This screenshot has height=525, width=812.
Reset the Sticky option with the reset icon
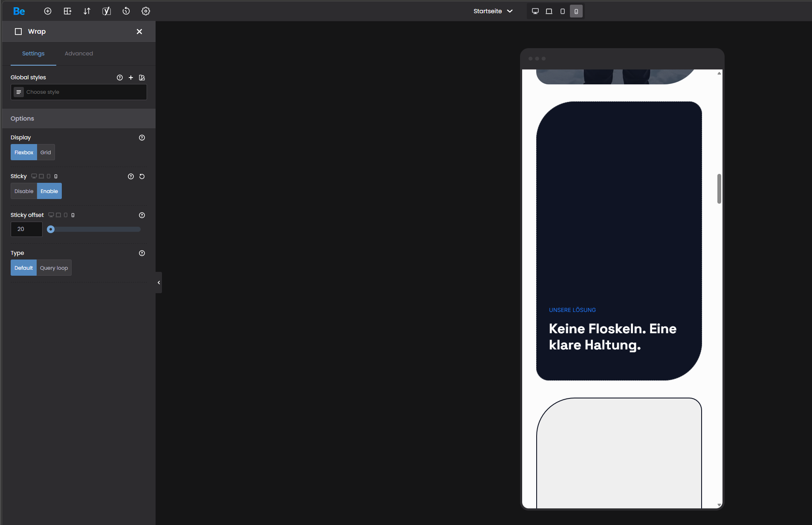(142, 176)
